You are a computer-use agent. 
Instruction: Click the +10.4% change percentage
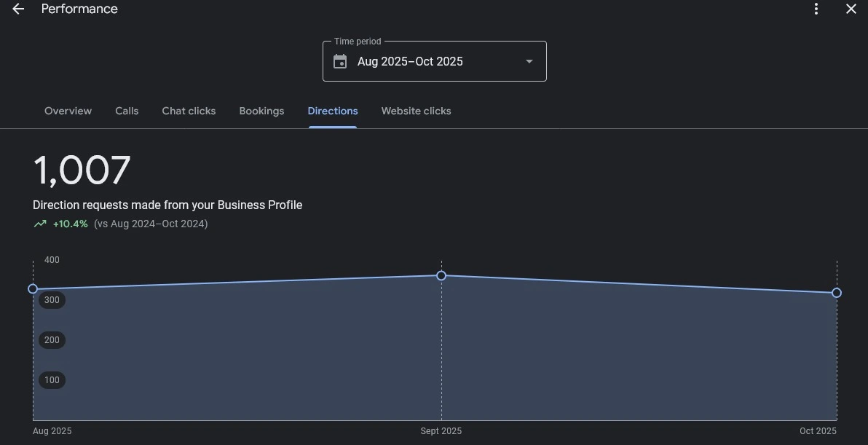pos(70,224)
